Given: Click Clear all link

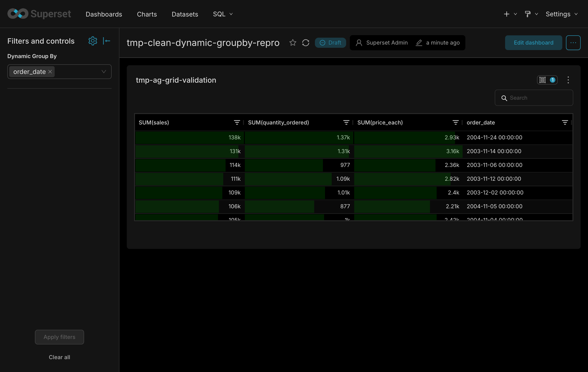Looking at the screenshot, I should [x=59, y=357].
